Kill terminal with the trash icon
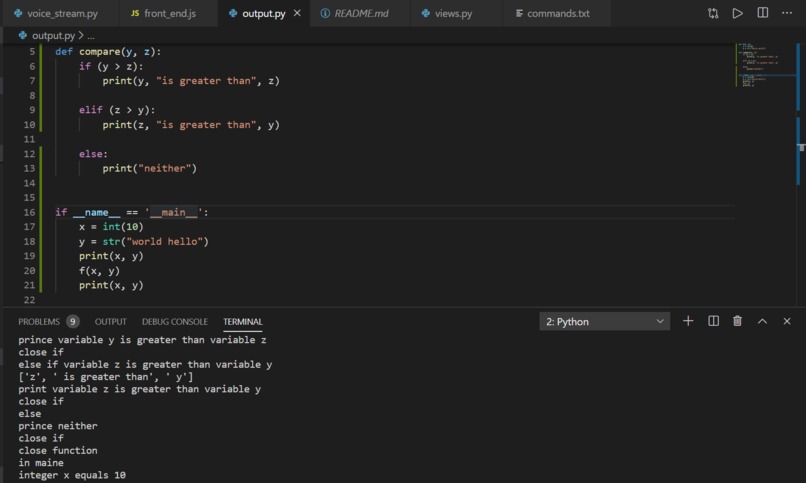Viewport: 806px width, 483px height. [x=737, y=321]
